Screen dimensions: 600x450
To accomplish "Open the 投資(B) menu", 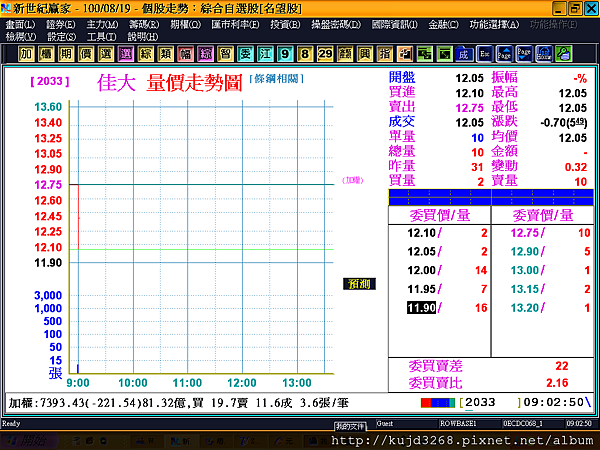I will [285, 24].
